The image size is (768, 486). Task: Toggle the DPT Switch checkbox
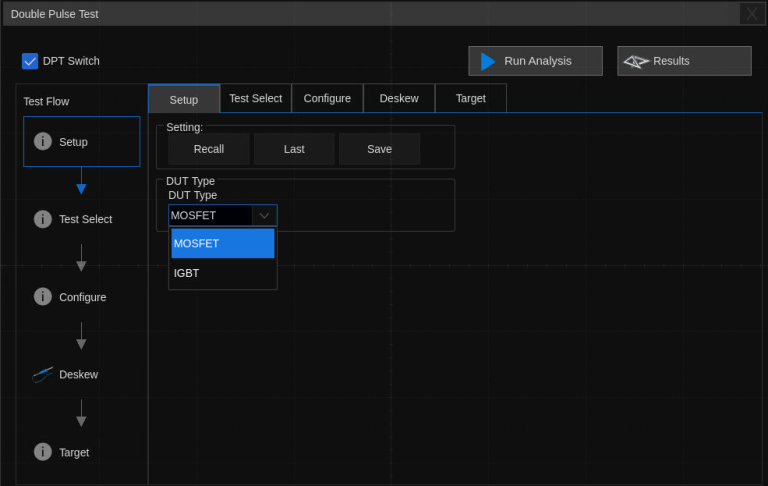[x=30, y=61]
